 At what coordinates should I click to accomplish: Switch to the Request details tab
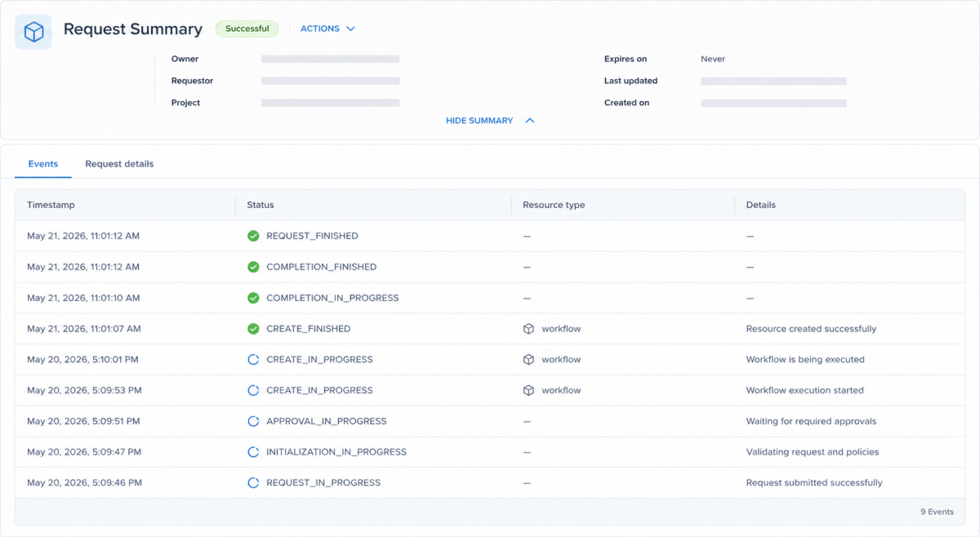119,164
